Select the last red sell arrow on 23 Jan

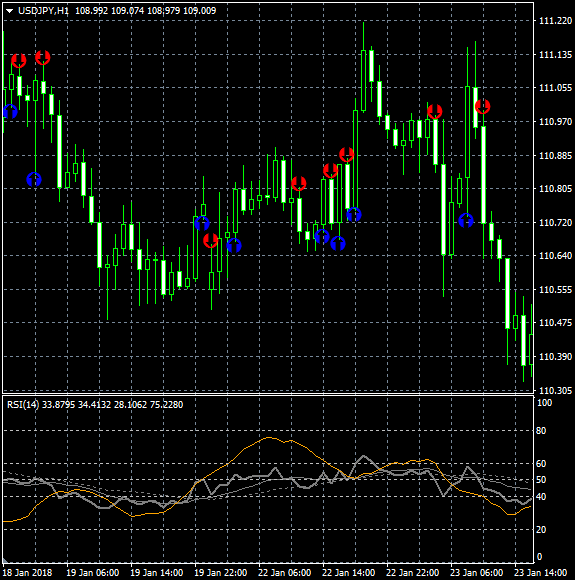[482, 107]
